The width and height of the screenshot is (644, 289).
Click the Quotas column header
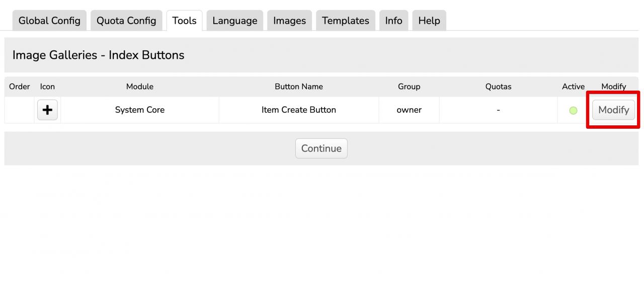[x=498, y=87]
